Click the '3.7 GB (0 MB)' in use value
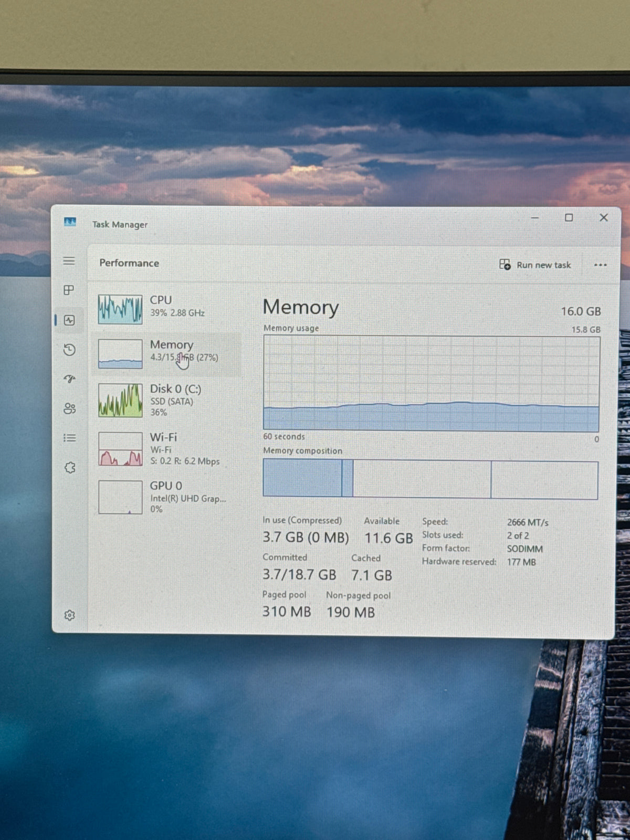This screenshot has width=630, height=840. tap(306, 538)
